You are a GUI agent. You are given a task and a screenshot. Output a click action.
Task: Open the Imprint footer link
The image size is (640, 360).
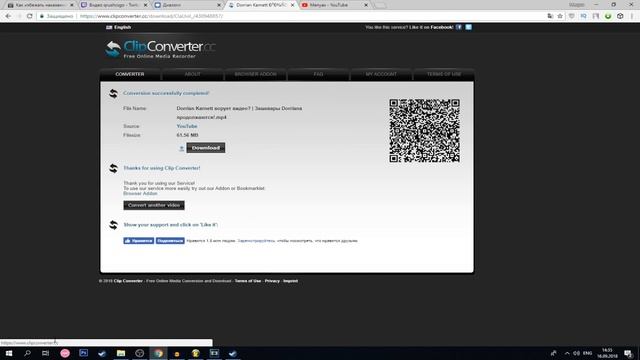(x=291, y=281)
